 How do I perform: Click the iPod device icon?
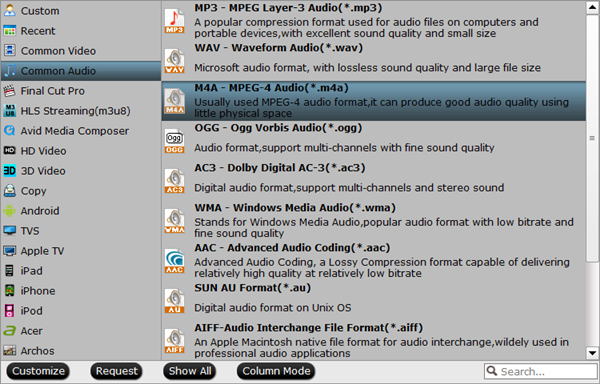10,311
